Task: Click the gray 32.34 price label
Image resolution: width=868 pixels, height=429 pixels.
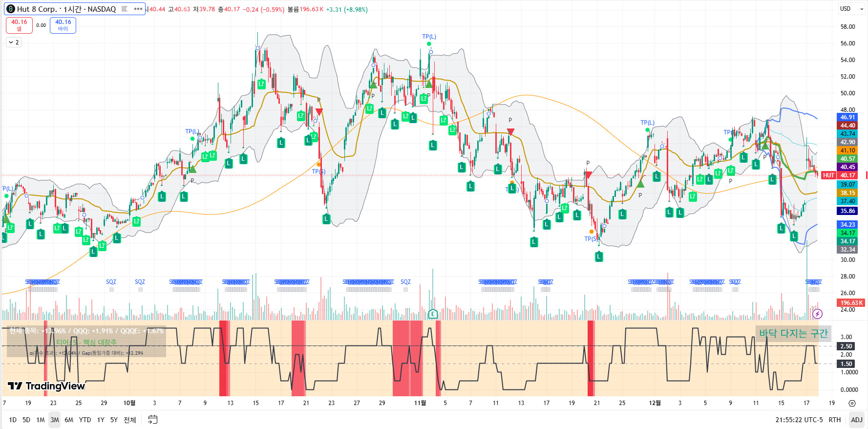Action: (847, 250)
